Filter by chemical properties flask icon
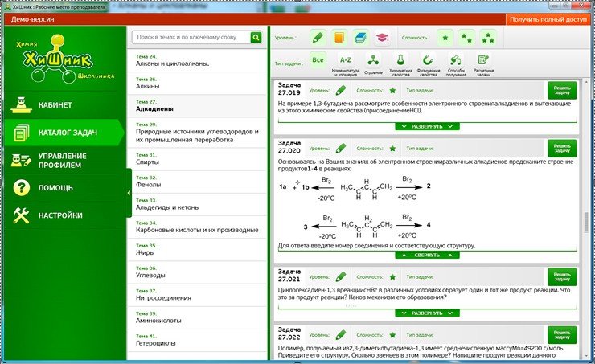Viewport: 595px width, 364px height. point(400,63)
